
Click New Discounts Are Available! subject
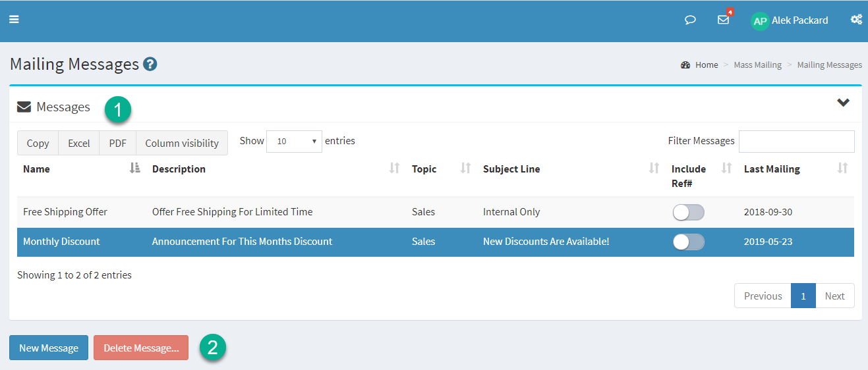pos(546,242)
